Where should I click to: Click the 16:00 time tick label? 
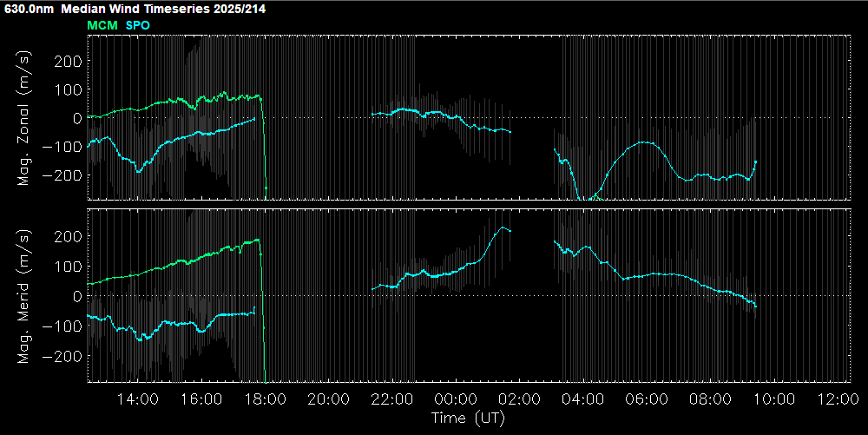(201, 399)
